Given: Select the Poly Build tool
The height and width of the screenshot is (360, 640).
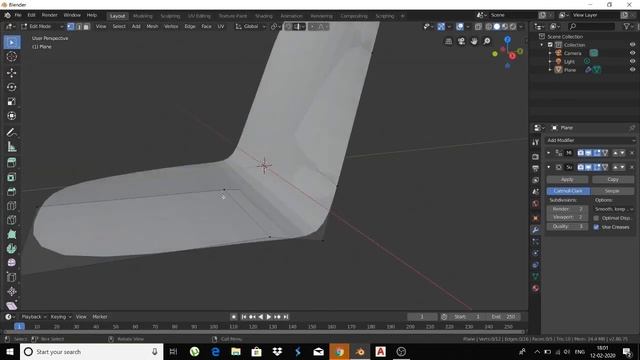Looking at the screenshot, I should [11, 234].
